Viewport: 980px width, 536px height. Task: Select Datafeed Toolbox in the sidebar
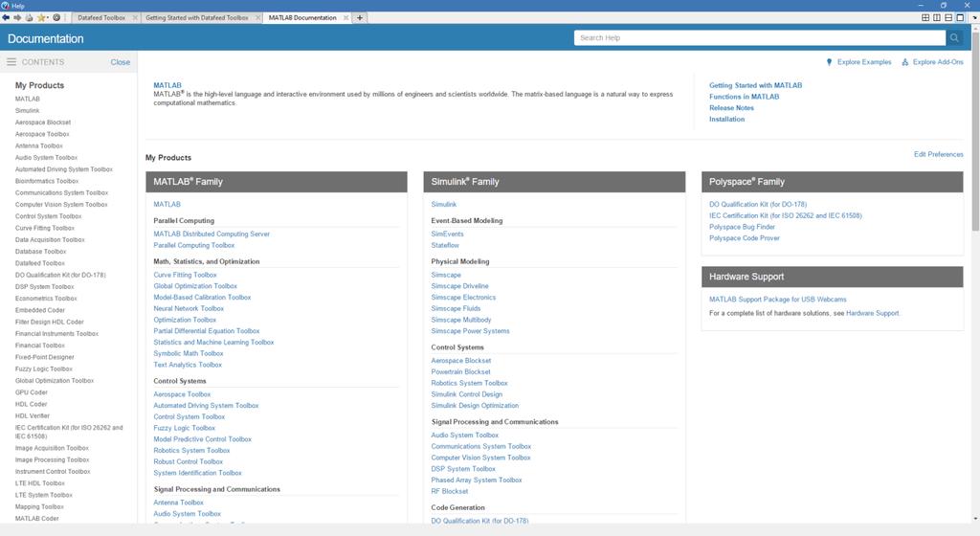pos(40,263)
